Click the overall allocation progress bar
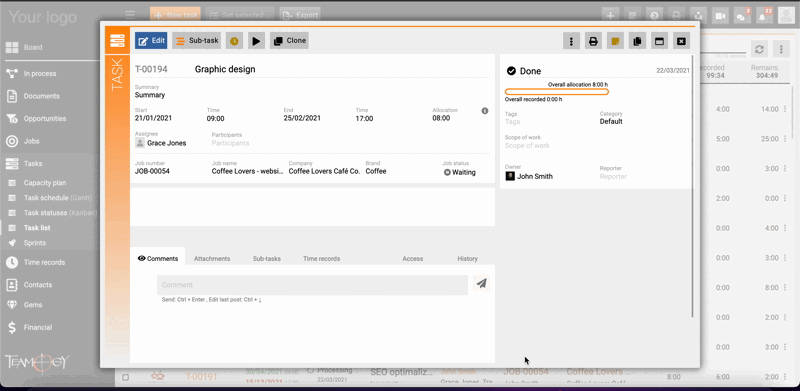Screen dimensions: 800x391 click(x=557, y=92)
